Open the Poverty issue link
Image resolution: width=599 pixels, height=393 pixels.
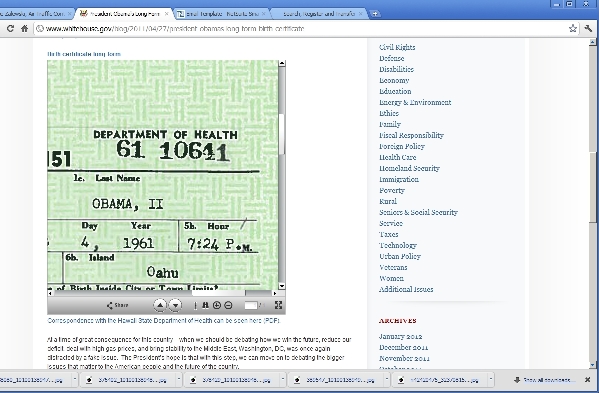tap(392, 190)
